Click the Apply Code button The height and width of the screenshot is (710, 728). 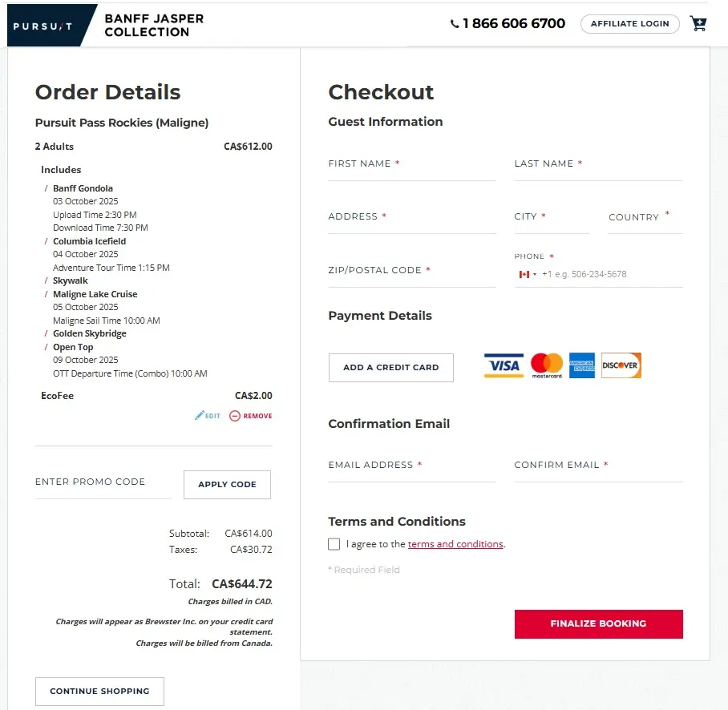pyautogui.click(x=227, y=485)
